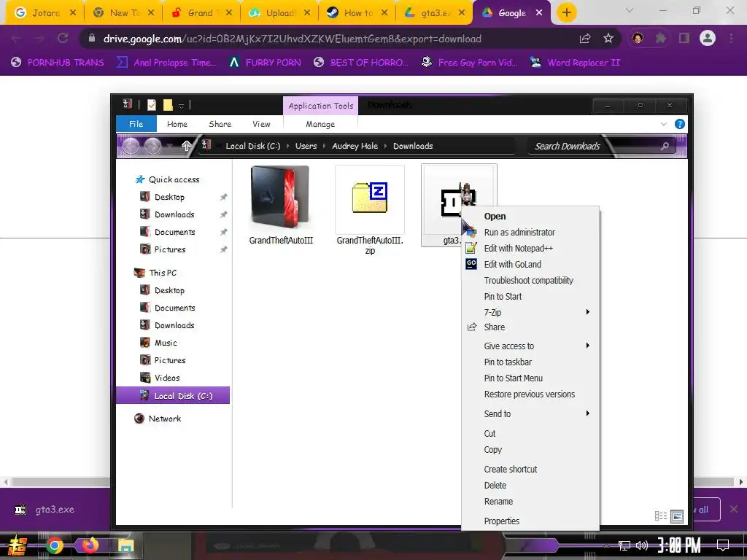The height and width of the screenshot is (560, 747).
Task: Open Explorer help question mark icon
Action: pos(680,124)
